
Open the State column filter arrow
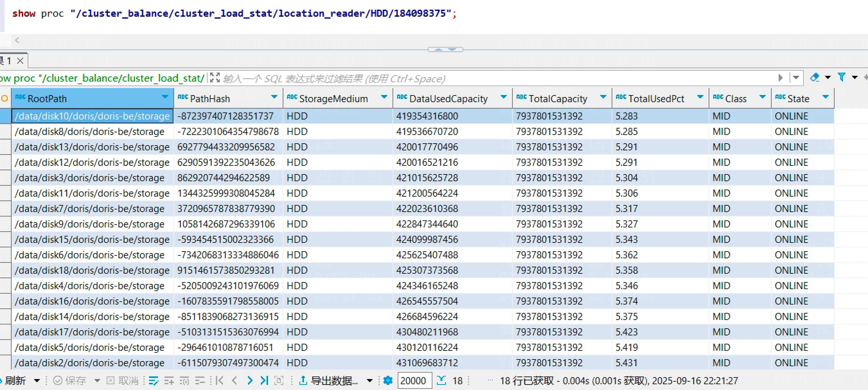click(x=825, y=97)
